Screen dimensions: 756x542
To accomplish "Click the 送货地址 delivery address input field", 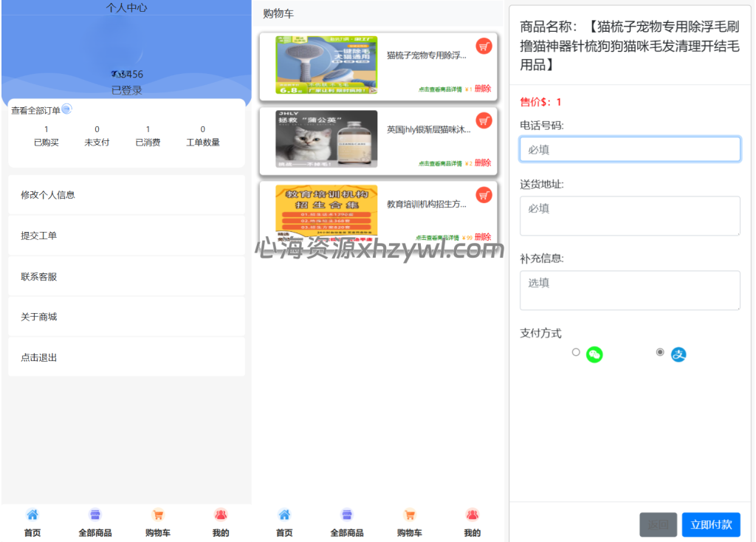I will [x=630, y=216].
